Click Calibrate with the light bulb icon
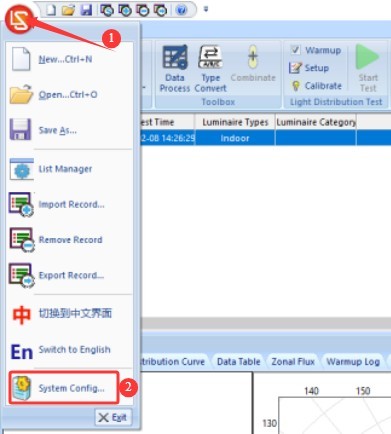This screenshot has height=434, width=391. (316, 86)
